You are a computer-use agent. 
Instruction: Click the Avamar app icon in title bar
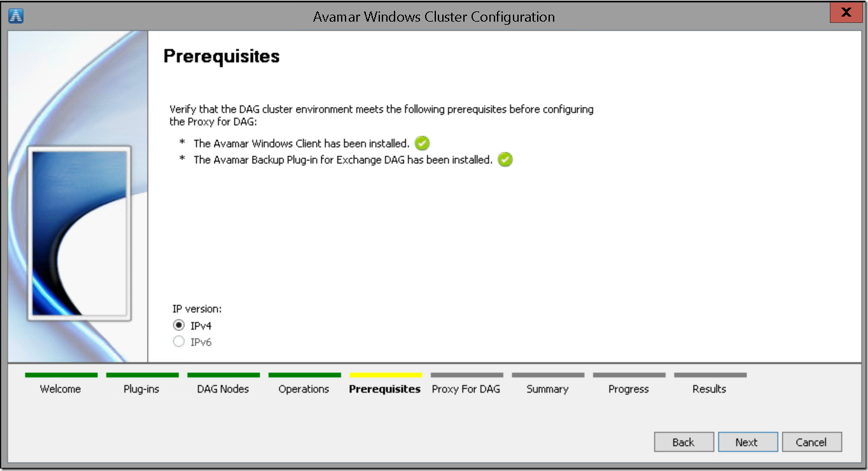coord(16,17)
